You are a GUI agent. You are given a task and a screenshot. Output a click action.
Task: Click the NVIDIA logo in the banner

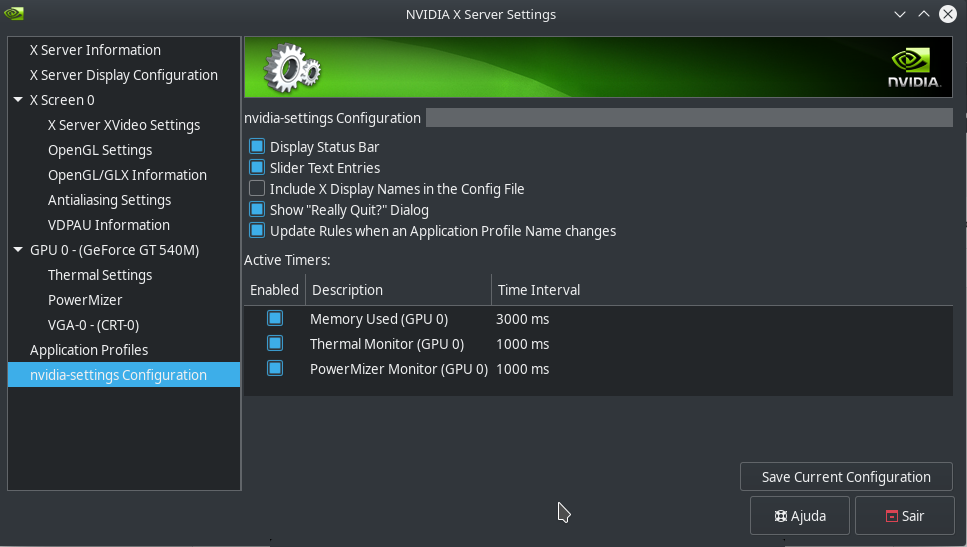[x=914, y=68]
